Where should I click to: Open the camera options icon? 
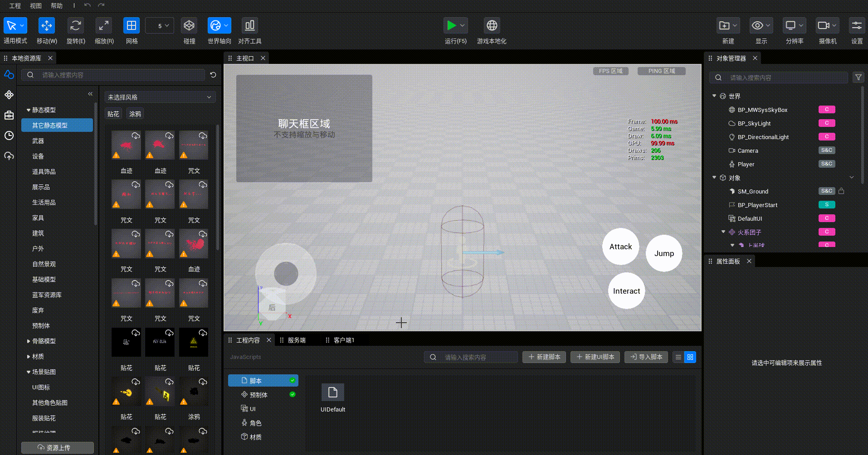pos(824,26)
